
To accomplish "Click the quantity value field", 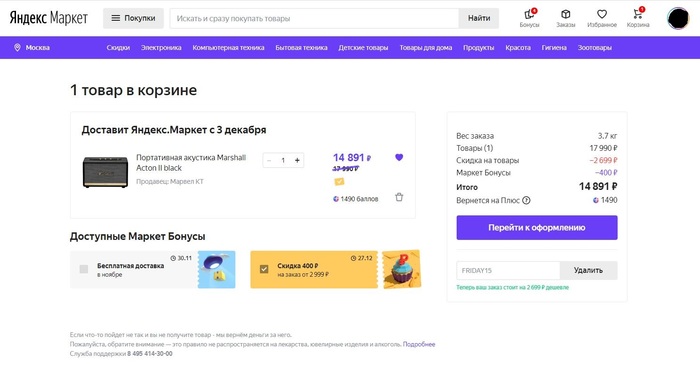I will point(283,160).
